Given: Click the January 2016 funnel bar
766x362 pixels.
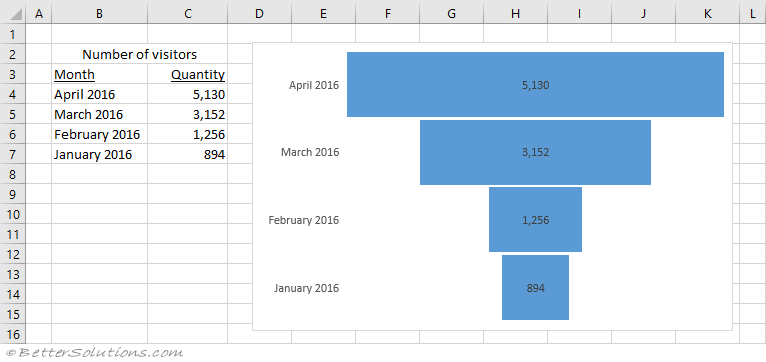Looking at the screenshot, I should [x=535, y=287].
